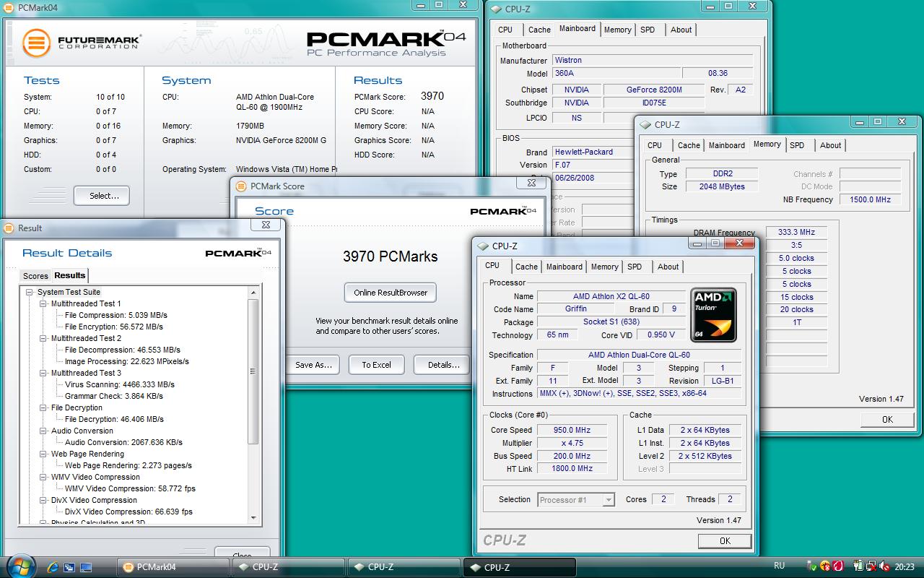
Task: Click the Online ResultBrowser button
Action: 391,293
